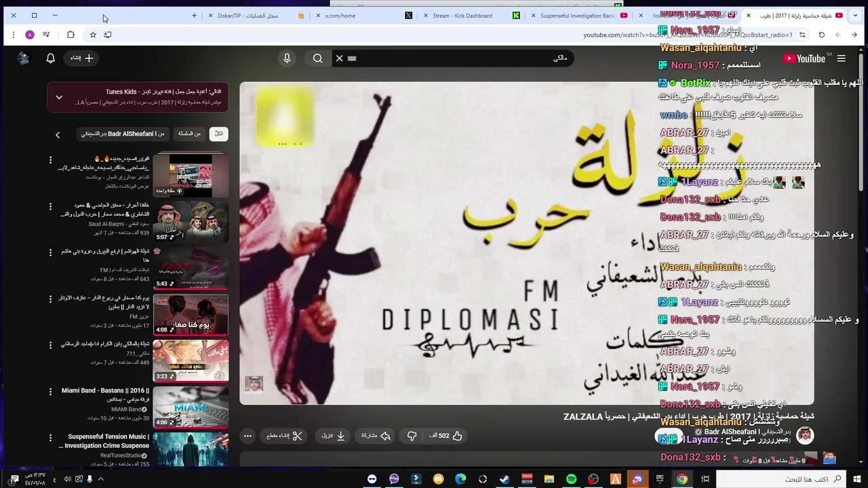868x488 pixels.
Task: Open options for Suspenseful Tension Music video
Action: click(50, 438)
